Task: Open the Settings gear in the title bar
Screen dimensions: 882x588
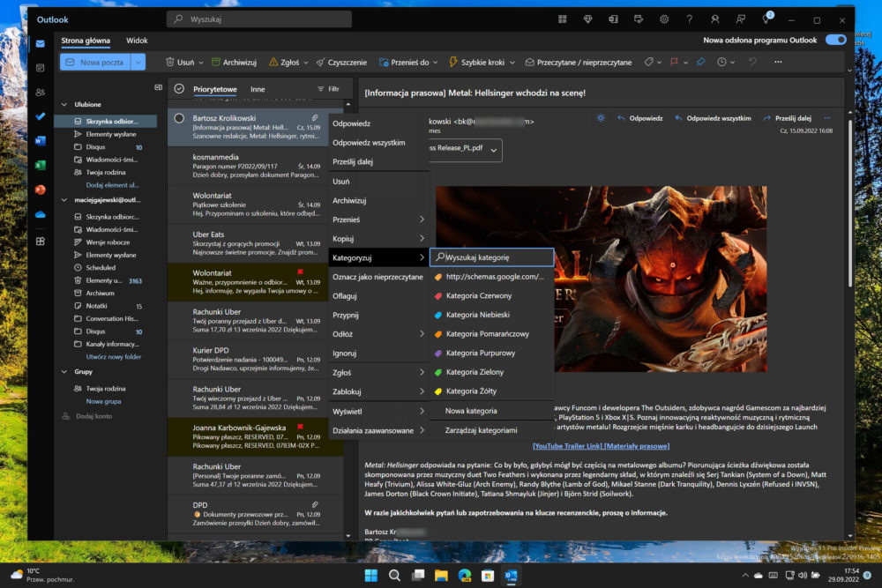Action: click(664, 19)
